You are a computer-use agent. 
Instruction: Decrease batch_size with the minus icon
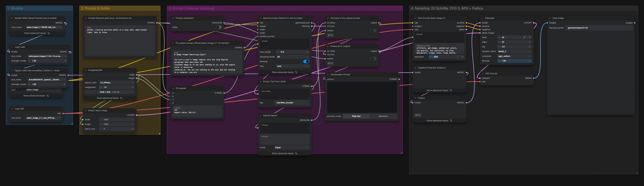101,129
